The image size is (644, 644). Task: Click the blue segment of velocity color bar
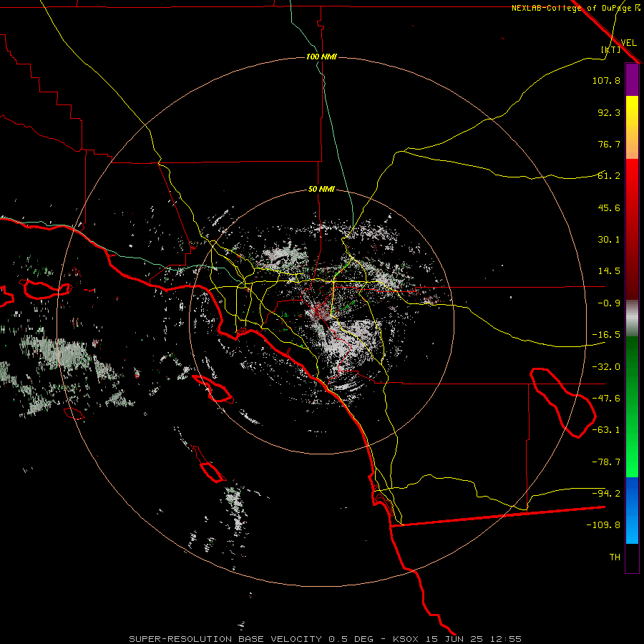tap(632, 510)
